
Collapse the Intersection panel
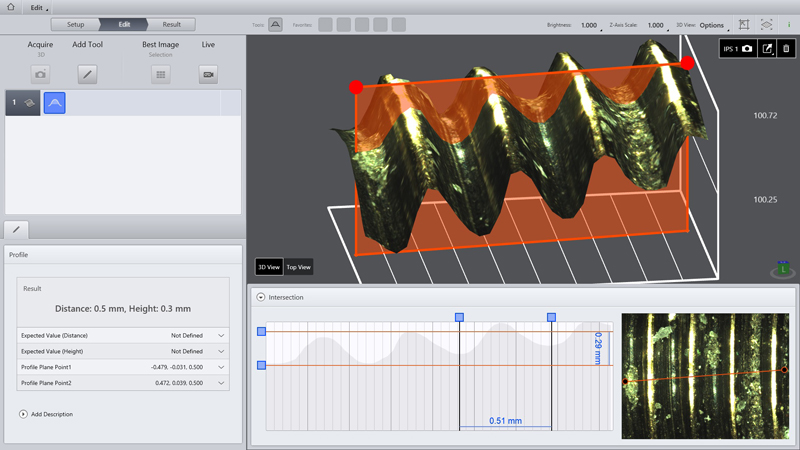(261, 297)
